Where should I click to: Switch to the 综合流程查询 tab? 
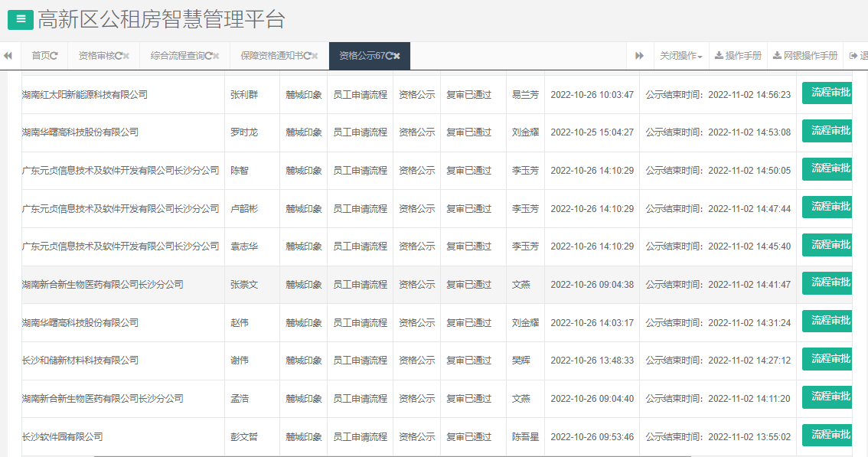pos(180,55)
